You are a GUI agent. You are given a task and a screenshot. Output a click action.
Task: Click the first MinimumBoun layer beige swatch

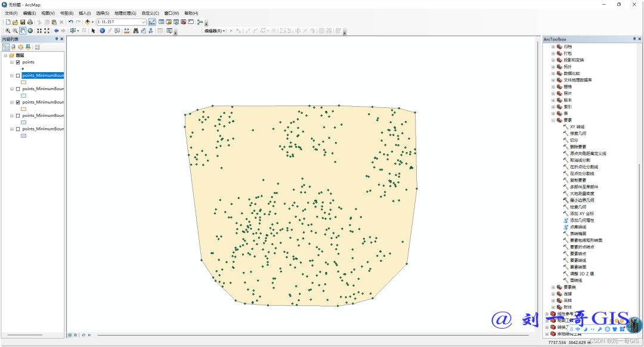23,82
